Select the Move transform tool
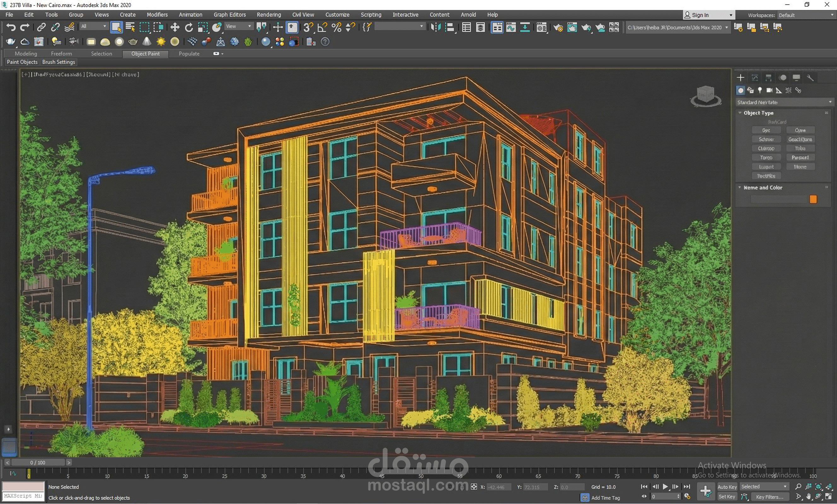The image size is (837, 504). pos(175,27)
